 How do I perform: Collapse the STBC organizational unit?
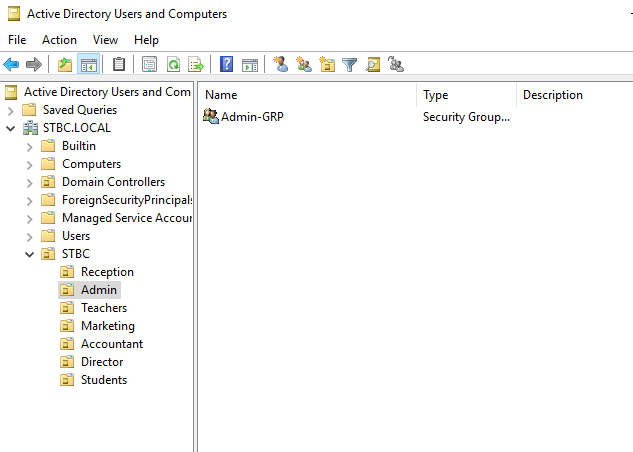click(29, 255)
